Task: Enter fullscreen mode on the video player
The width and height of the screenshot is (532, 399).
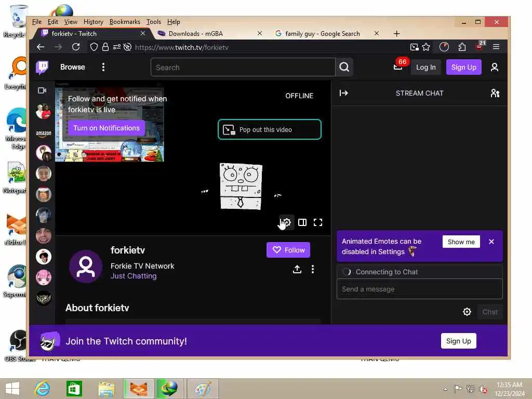Action: point(318,222)
